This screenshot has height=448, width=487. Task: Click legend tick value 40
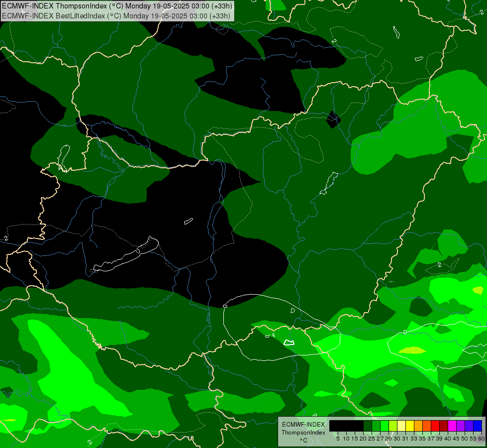click(x=448, y=439)
